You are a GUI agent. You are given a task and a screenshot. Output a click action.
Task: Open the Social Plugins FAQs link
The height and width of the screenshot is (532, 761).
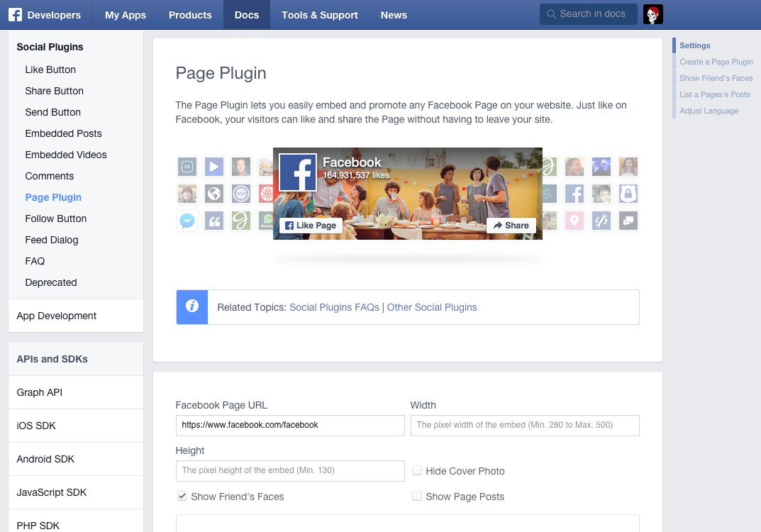[x=334, y=307]
